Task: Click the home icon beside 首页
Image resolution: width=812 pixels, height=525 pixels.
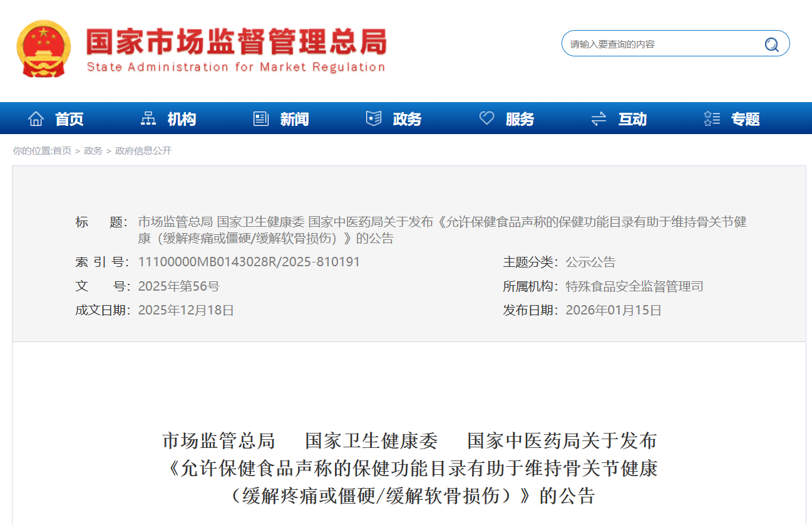Action: [x=36, y=118]
